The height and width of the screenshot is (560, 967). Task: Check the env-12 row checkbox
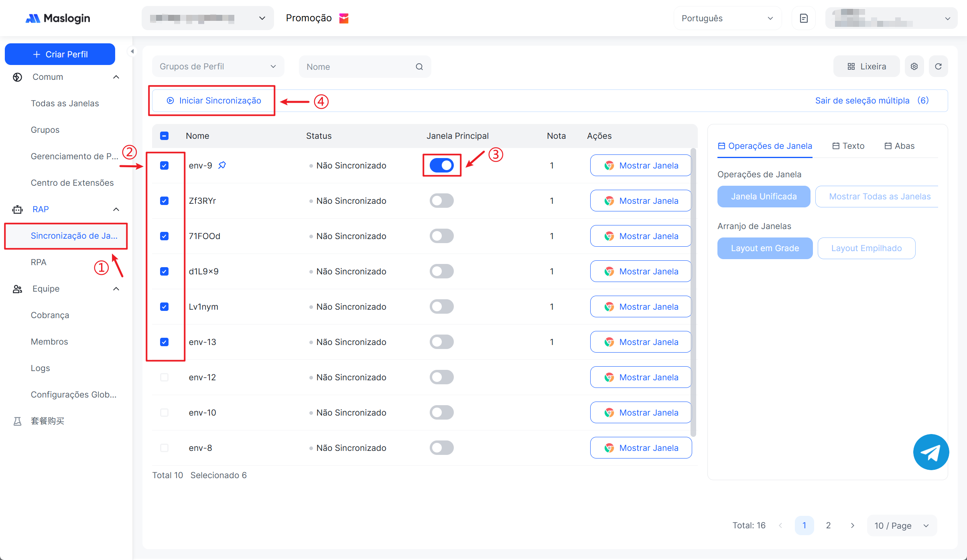pyautogui.click(x=164, y=377)
